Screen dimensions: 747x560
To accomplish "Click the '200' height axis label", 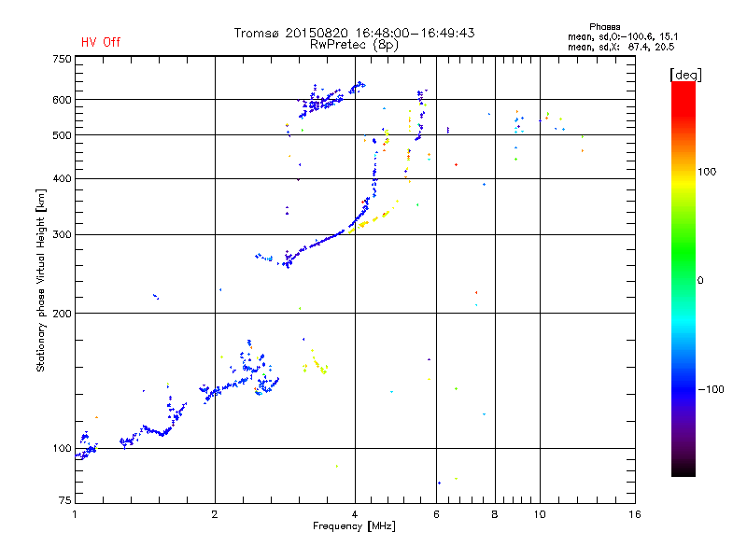I will tap(62, 314).
